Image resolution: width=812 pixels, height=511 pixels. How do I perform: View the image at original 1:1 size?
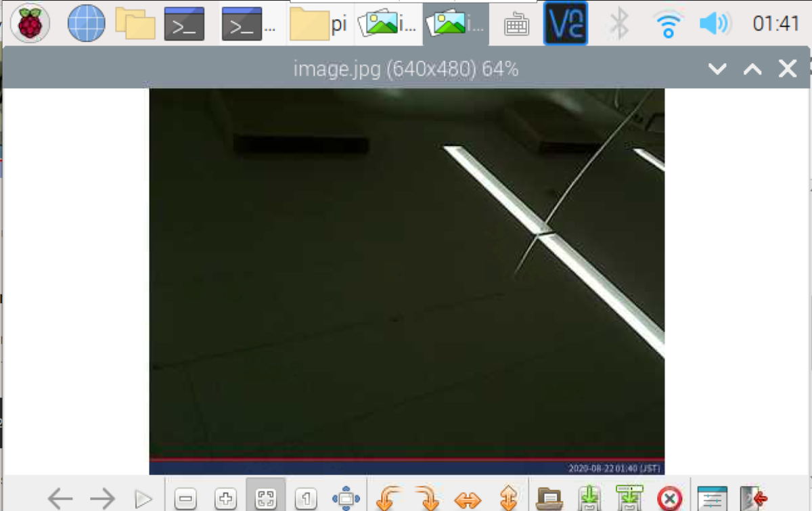[306, 497]
